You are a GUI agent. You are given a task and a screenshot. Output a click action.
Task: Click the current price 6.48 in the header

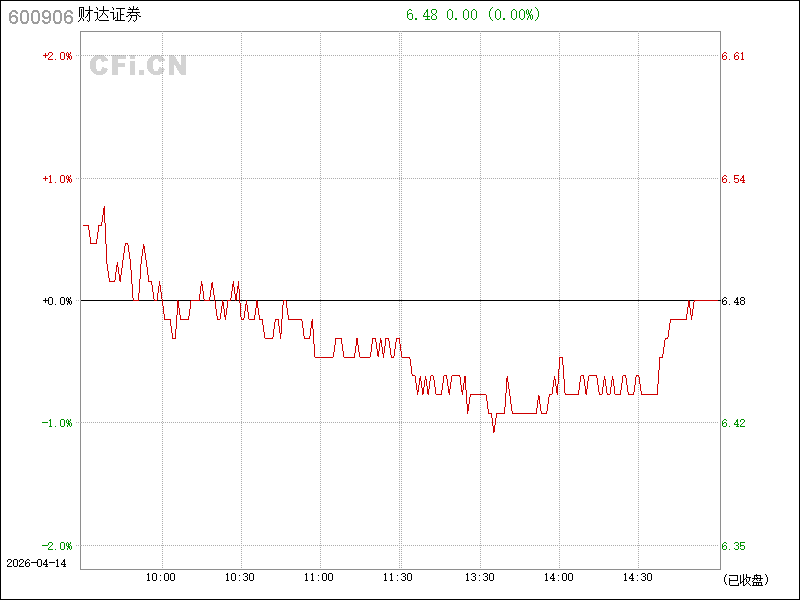point(421,15)
